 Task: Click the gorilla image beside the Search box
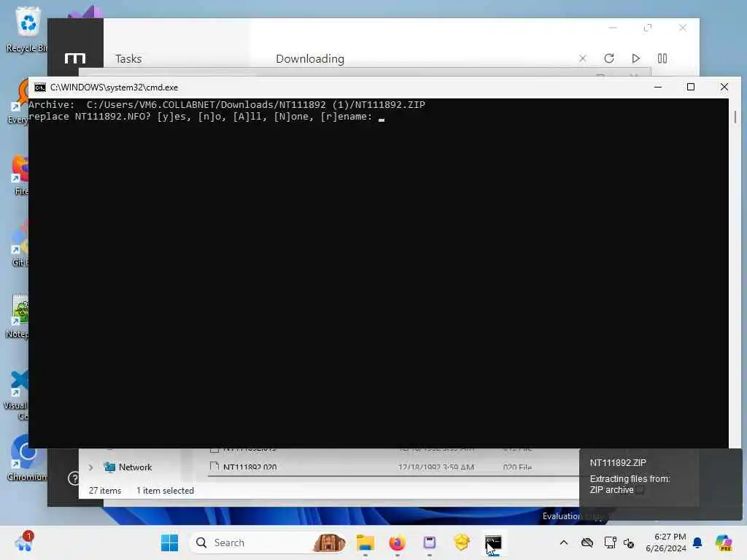click(329, 542)
